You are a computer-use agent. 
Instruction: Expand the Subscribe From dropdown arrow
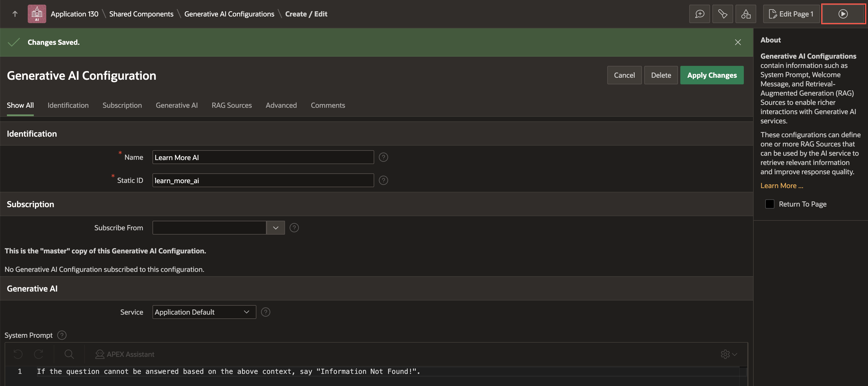point(276,228)
